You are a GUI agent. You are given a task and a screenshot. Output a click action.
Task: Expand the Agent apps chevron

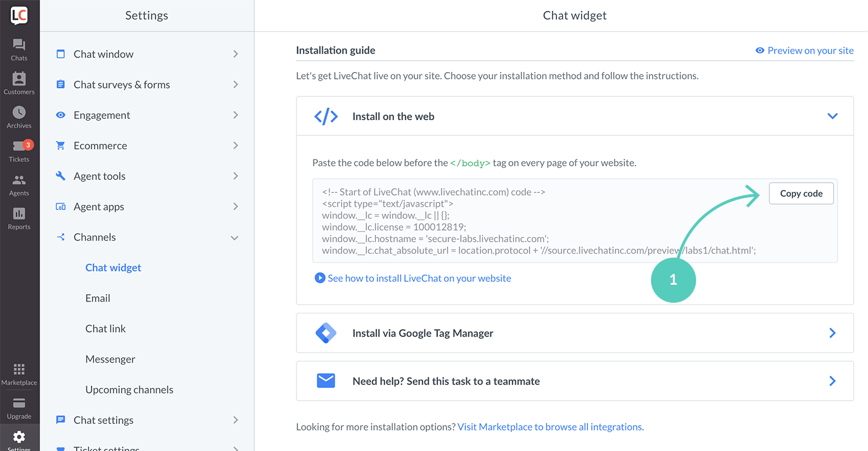click(236, 206)
